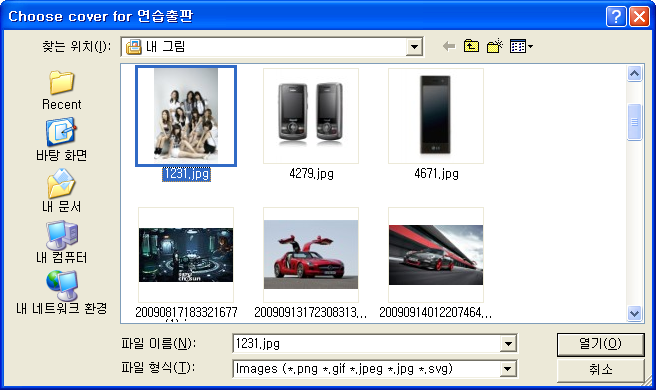This screenshot has width=656, height=390.
Task: Open the view menu icon
Action: [521, 46]
